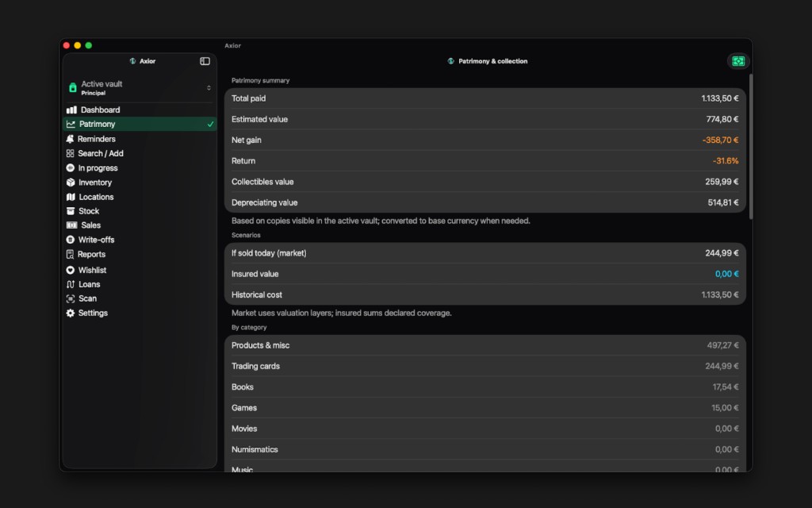Click the Settings gear icon

[71, 313]
